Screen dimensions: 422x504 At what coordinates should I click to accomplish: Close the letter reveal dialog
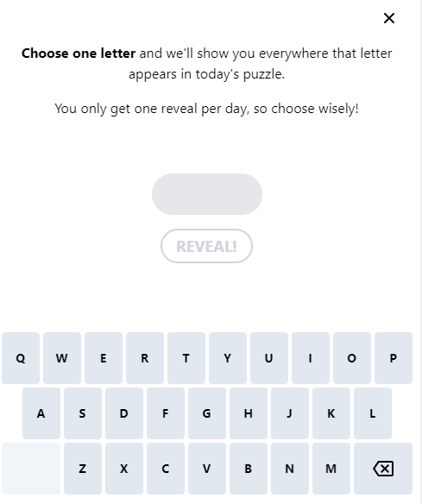(389, 18)
